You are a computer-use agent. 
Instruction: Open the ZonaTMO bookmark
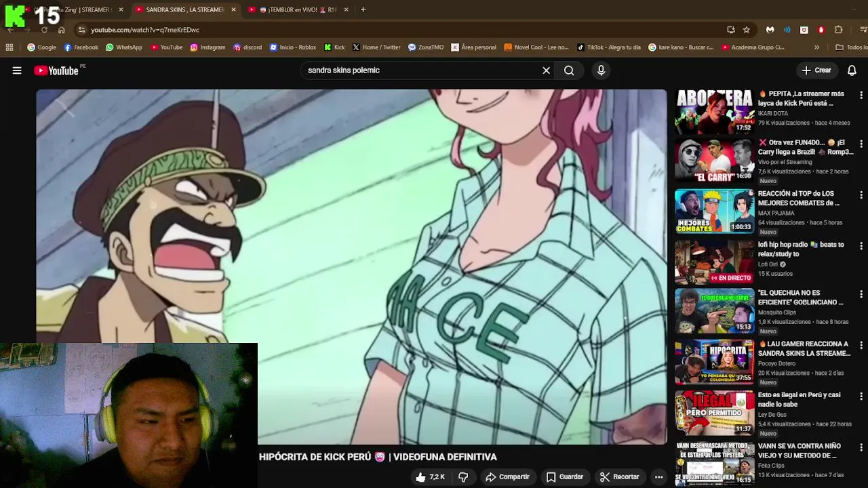(x=426, y=47)
